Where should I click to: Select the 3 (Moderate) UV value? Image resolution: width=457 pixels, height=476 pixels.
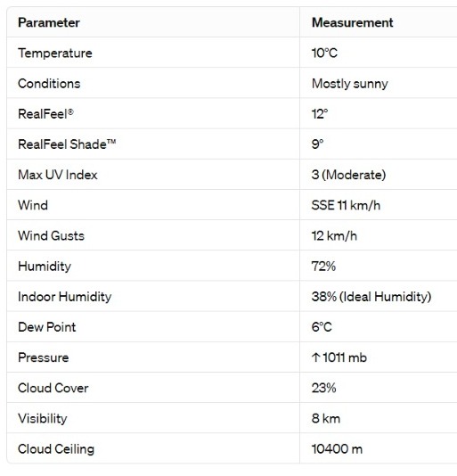(348, 175)
